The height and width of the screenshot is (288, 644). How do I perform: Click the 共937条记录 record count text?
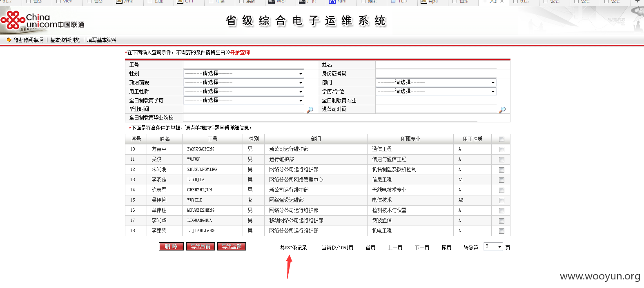click(x=293, y=248)
